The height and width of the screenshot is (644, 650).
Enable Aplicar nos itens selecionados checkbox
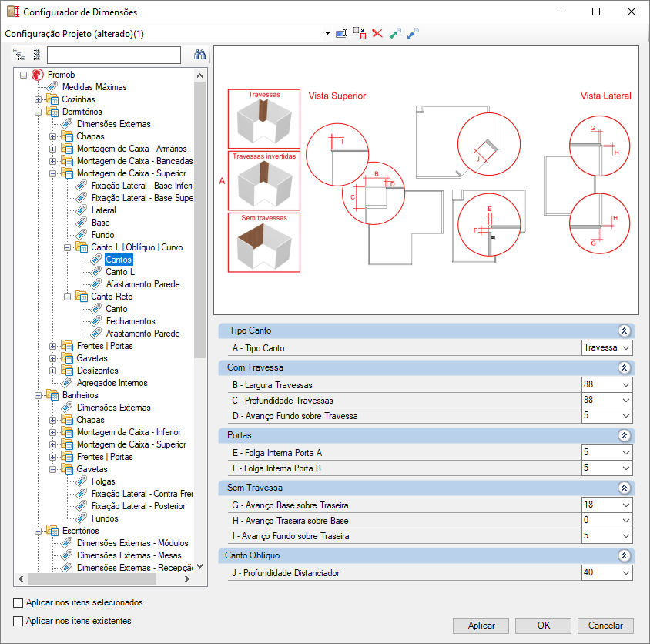[18, 602]
